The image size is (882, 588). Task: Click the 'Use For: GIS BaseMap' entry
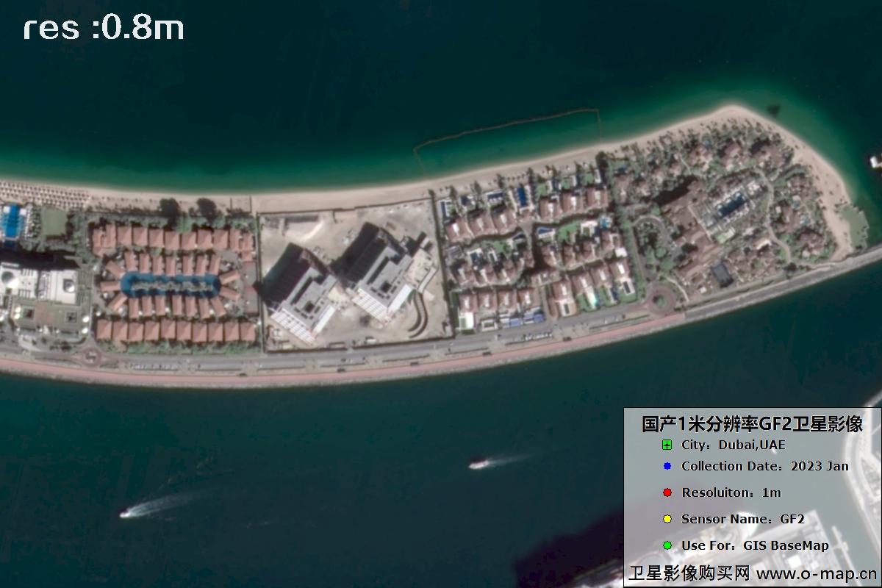[755, 545]
